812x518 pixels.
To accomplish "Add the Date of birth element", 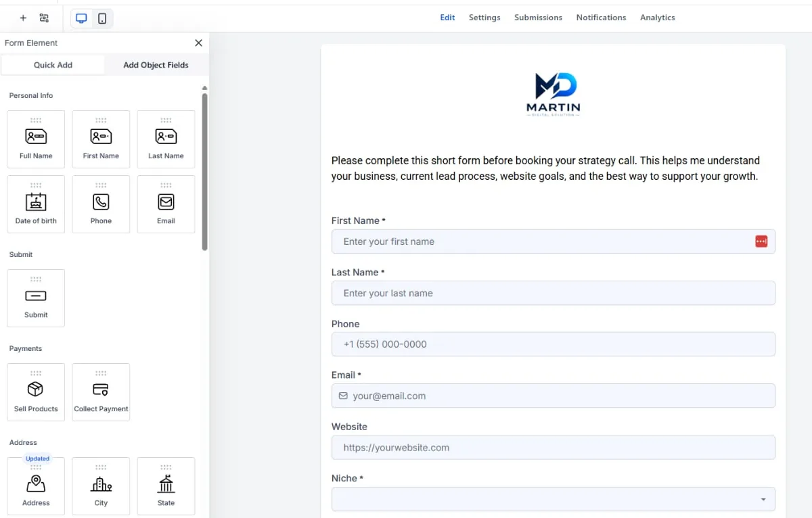I will coord(36,204).
